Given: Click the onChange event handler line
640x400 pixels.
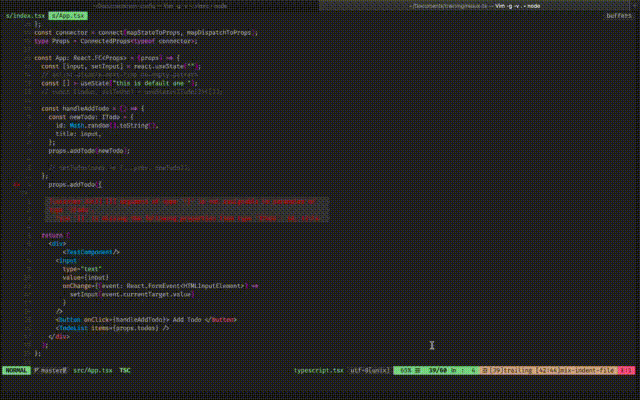Looking at the screenshot, I should coord(160,286).
